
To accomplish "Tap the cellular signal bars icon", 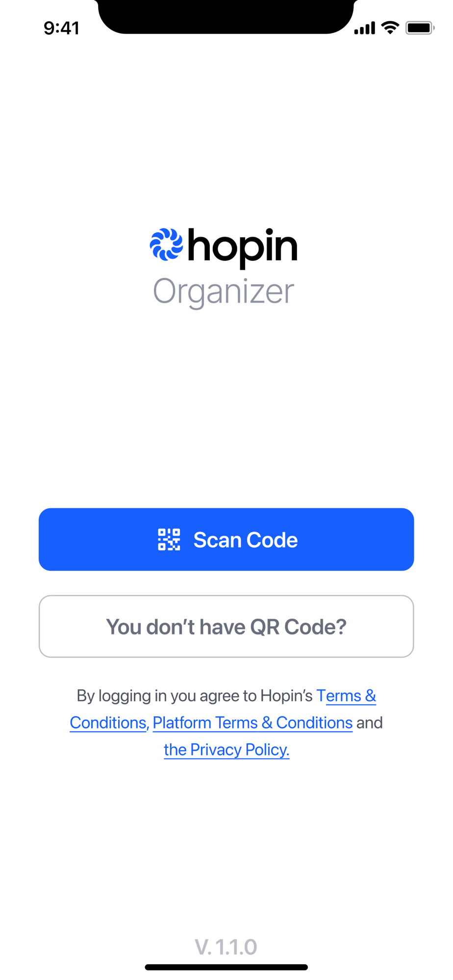I will [365, 28].
